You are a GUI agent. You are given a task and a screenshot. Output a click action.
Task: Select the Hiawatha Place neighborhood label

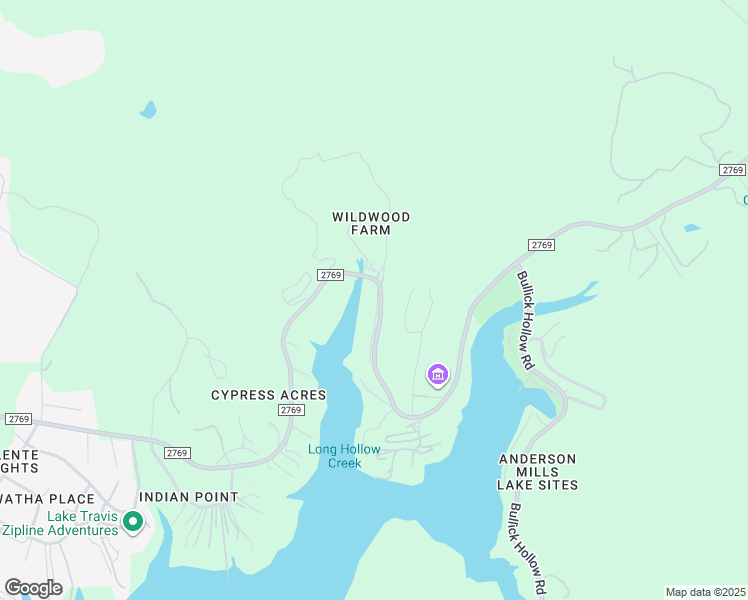47,499
